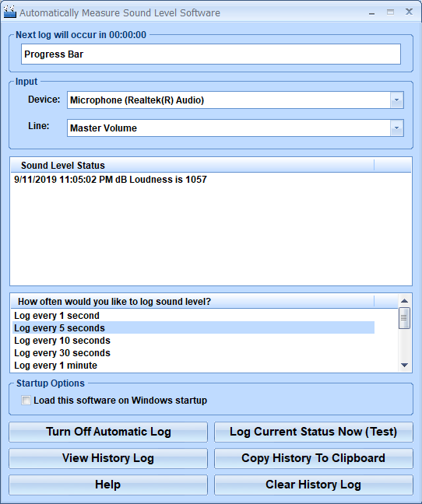This screenshot has height=504, width=422.
Task: Open the Device dropdown arrow
Action: coord(396,100)
